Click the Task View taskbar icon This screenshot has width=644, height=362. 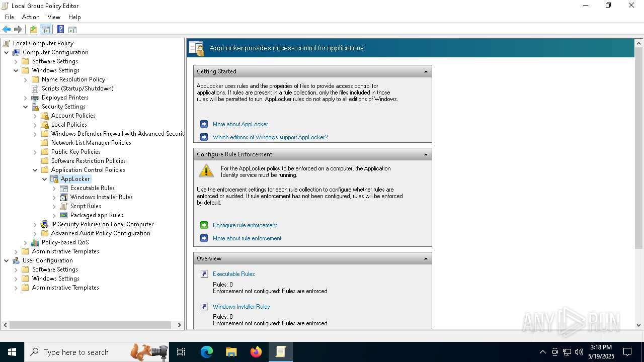coord(181,352)
